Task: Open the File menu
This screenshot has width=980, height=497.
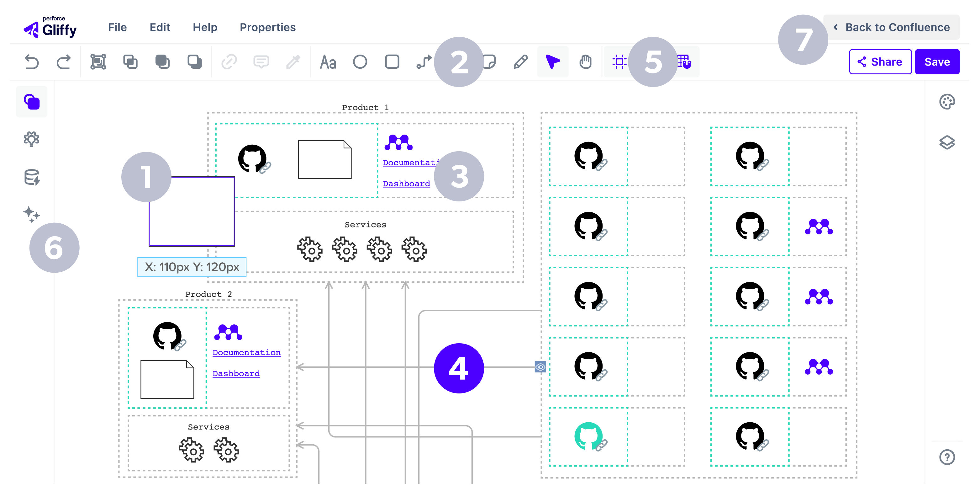Action: pyautogui.click(x=117, y=27)
